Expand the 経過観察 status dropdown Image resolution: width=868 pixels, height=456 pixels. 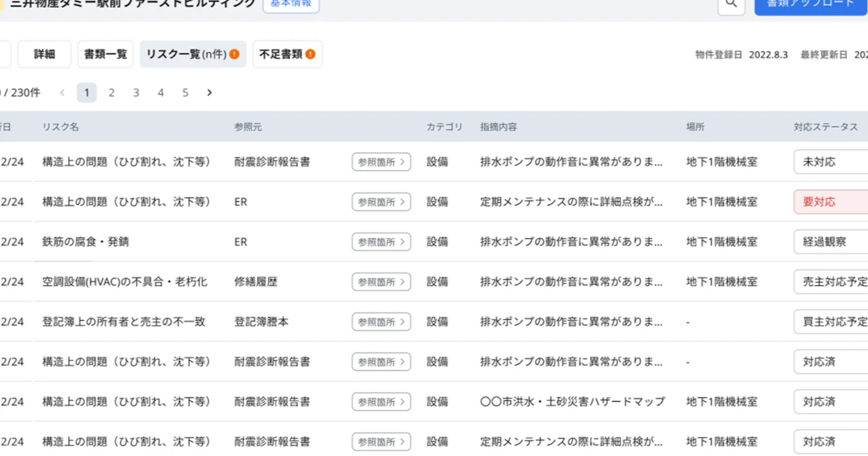click(832, 242)
